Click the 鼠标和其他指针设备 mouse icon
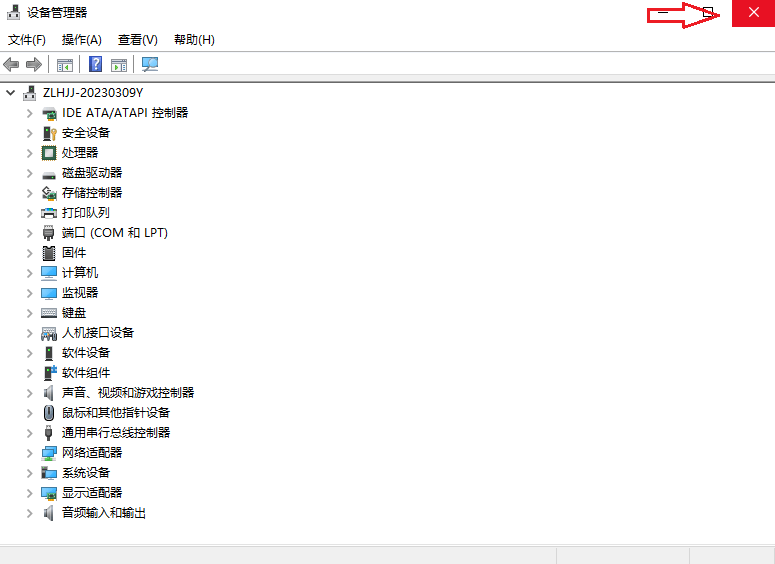This screenshot has height=564, width=775. click(48, 413)
